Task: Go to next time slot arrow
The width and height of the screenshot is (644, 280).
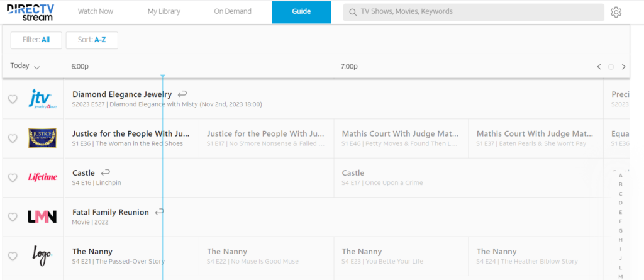Action: (x=623, y=67)
